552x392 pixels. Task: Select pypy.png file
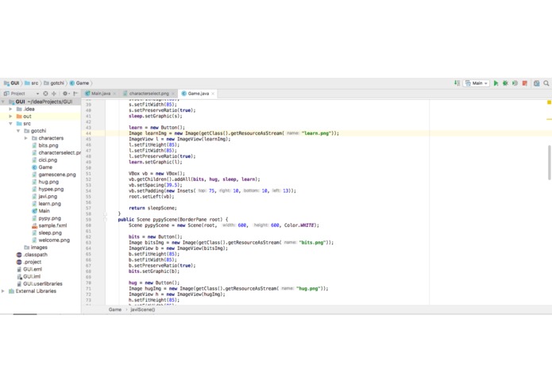coord(49,218)
